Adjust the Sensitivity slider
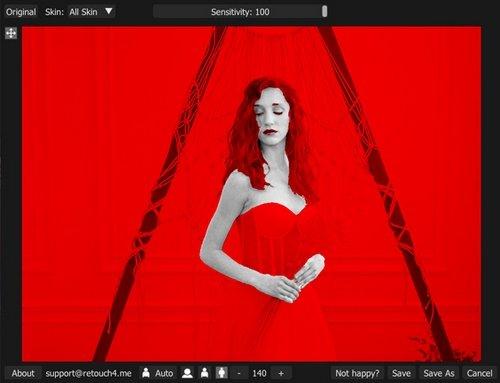Viewport: 500px width, 383px height. click(240, 12)
